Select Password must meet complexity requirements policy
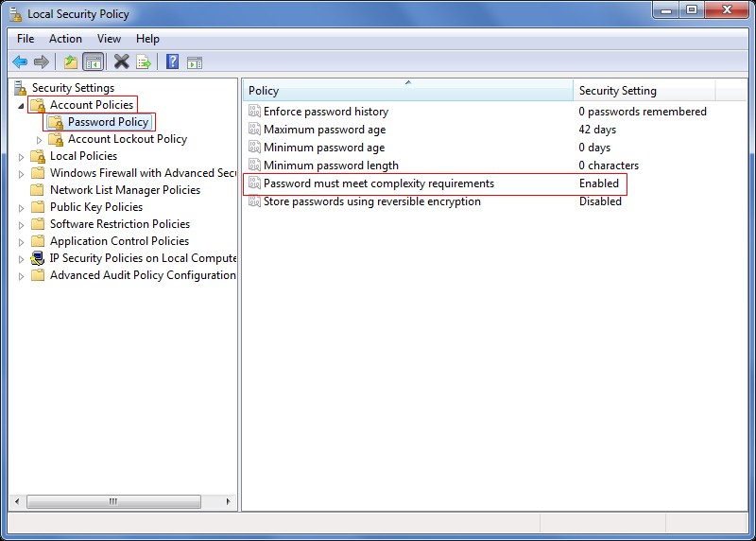 point(378,183)
